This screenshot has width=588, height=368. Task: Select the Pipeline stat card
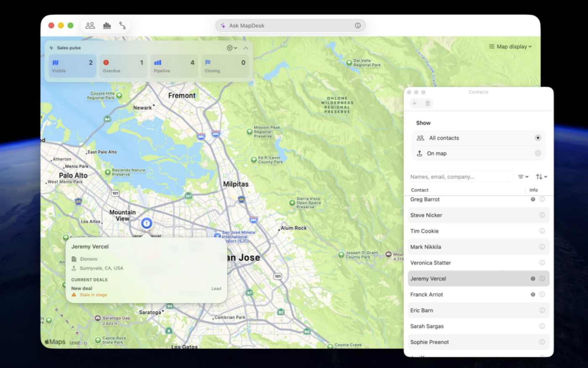click(x=174, y=66)
